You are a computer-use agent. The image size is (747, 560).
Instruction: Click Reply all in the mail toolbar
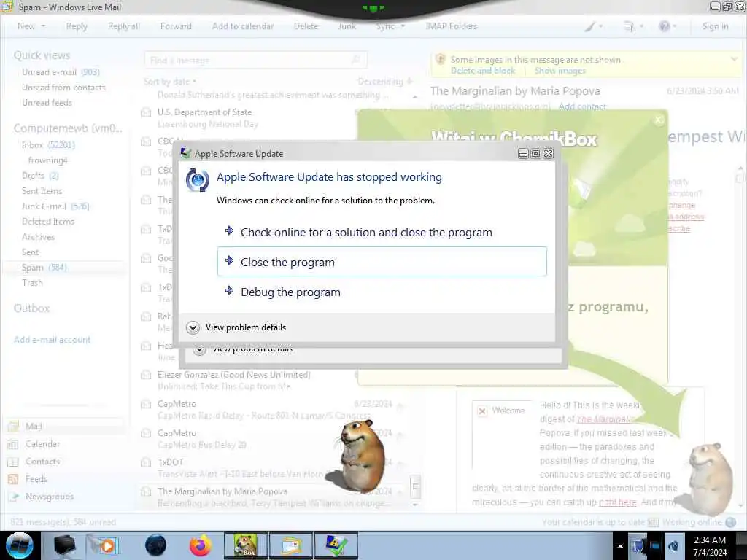124,26
